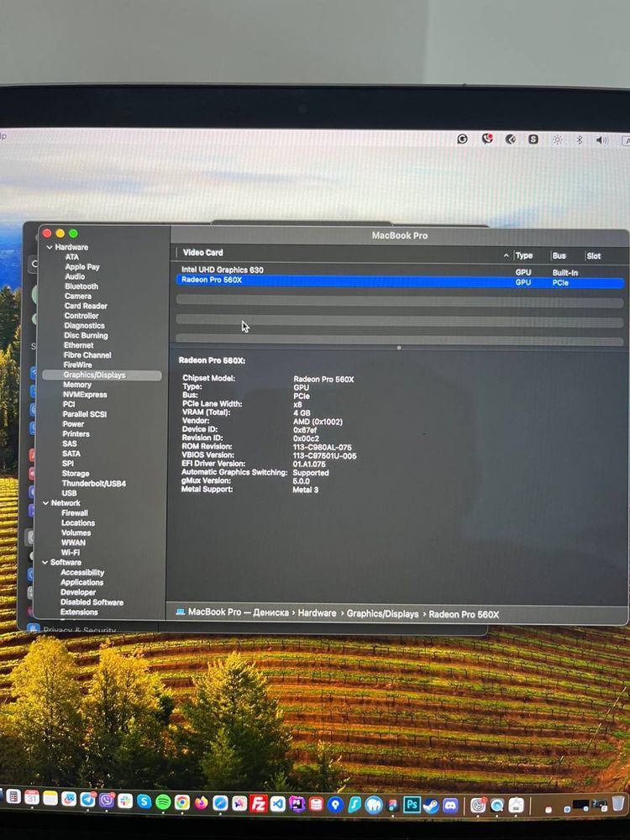The width and height of the screenshot is (630, 840).
Task: Collapse the Network section
Action: point(46,503)
